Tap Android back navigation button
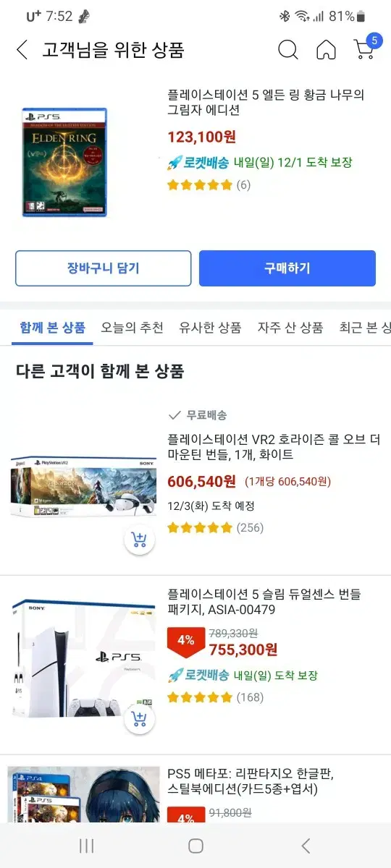This screenshot has height=868, width=391. click(306, 846)
